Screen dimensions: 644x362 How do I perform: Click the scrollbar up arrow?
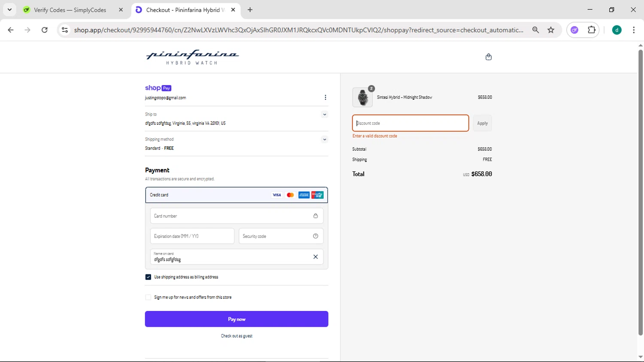(641, 45)
